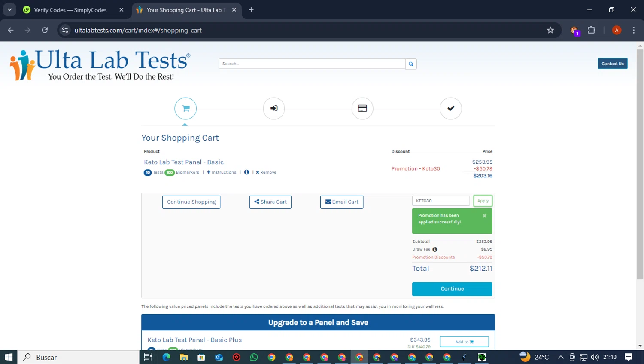
Task: Apply the promo code
Action: (x=483, y=201)
